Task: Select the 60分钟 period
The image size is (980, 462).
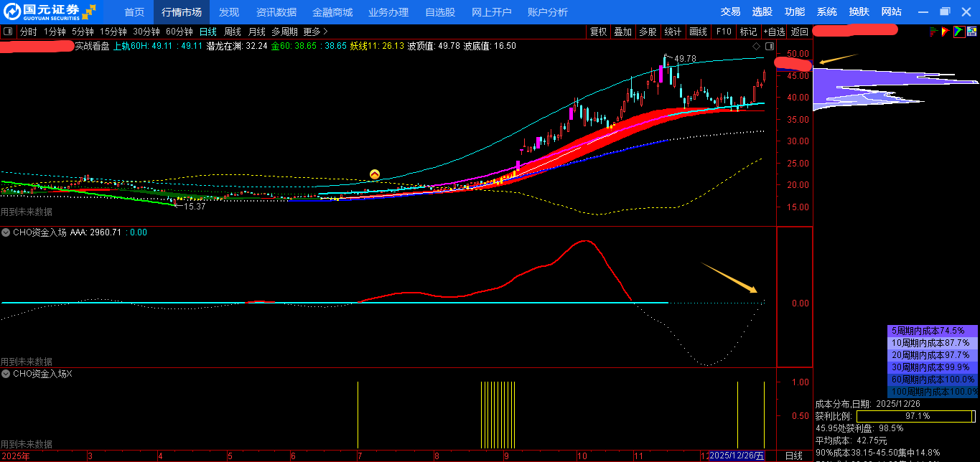Action: pos(179,32)
